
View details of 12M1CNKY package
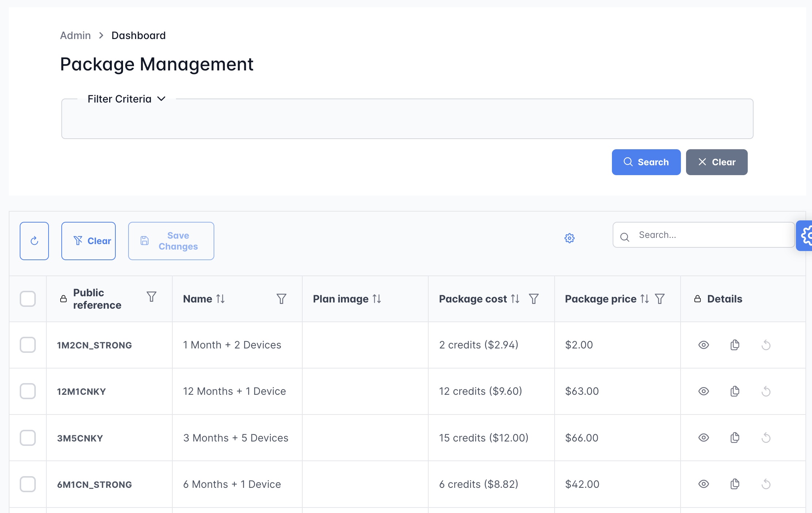[x=704, y=391]
